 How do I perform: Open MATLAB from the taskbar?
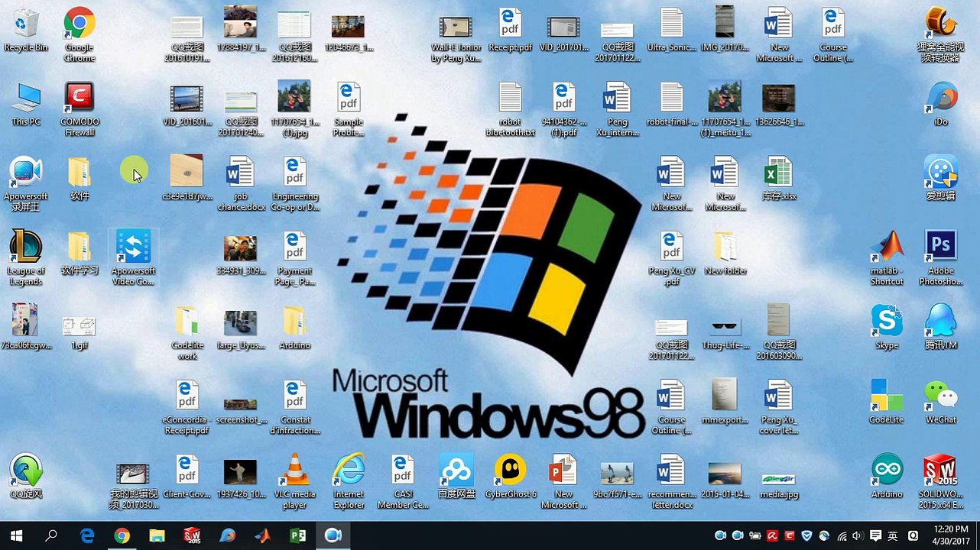[262, 535]
